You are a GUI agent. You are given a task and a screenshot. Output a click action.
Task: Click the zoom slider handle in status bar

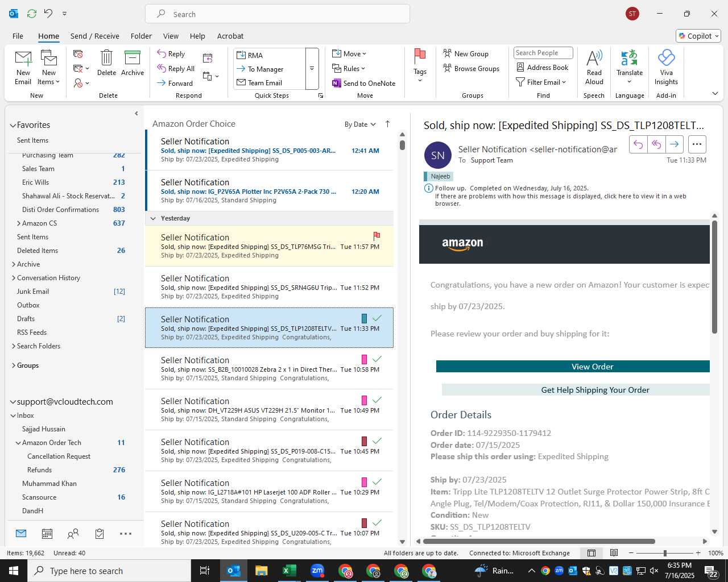(x=665, y=553)
